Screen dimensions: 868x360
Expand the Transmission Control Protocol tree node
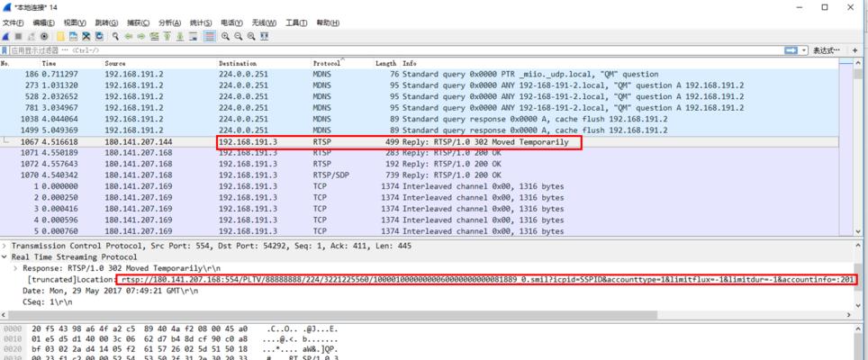click(x=5, y=246)
